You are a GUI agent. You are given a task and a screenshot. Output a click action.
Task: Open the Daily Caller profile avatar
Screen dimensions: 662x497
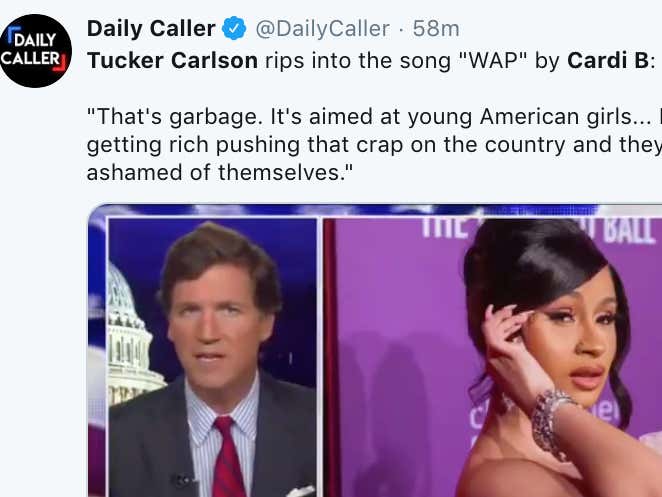35,51
